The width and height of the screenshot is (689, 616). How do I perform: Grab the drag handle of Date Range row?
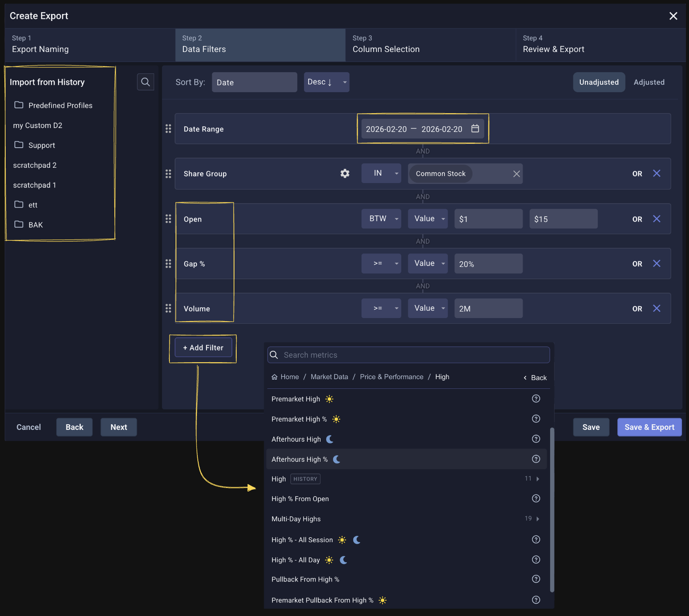[168, 128]
